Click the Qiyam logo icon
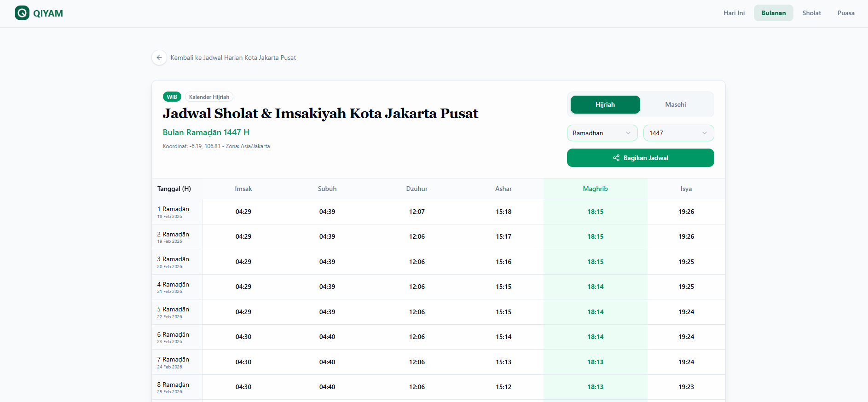This screenshot has height=402, width=868. 22,13
